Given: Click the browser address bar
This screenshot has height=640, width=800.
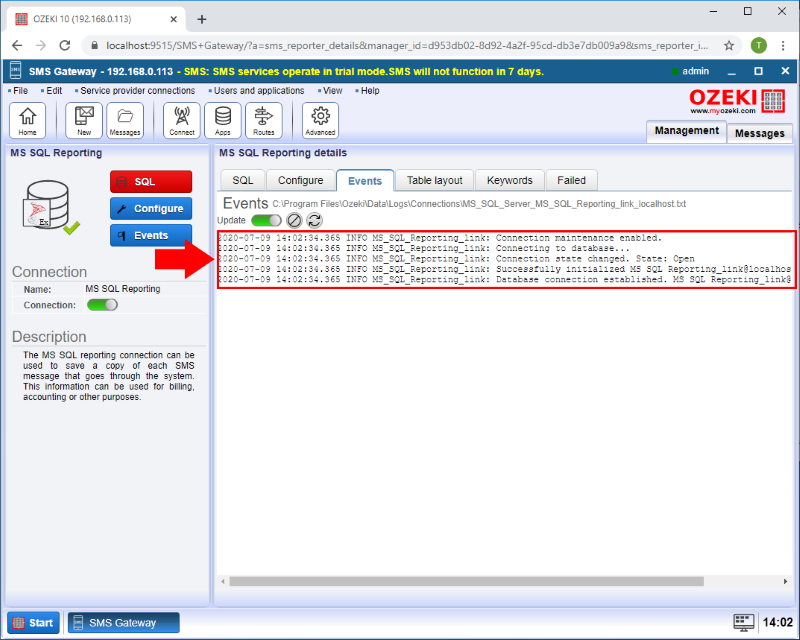Looking at the screenshot, I should click(x=407, y=45).
